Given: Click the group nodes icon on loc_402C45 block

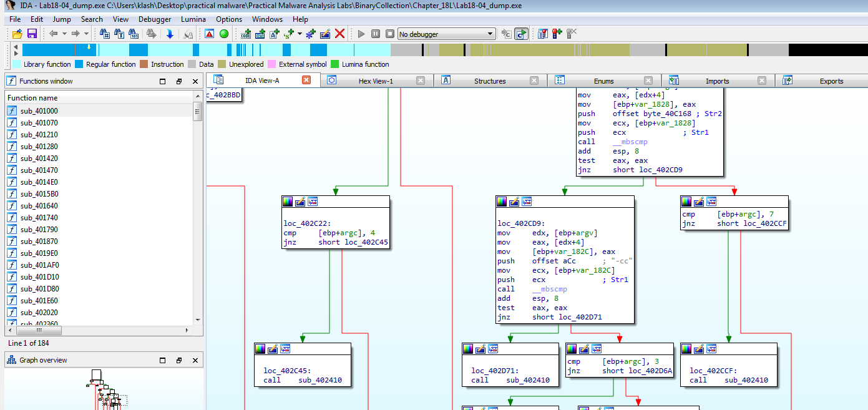Looking at the screenshot, I should pos(285,349).
